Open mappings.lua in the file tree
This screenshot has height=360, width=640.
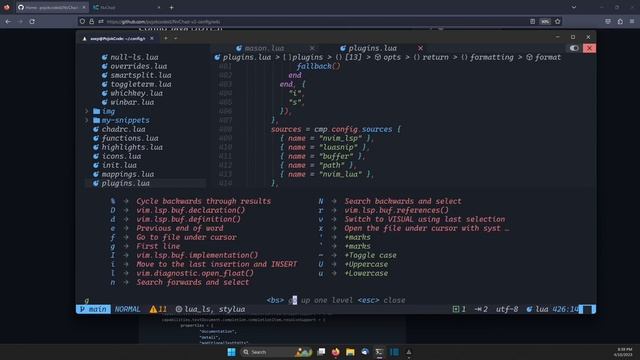click(x=128, y=174)
